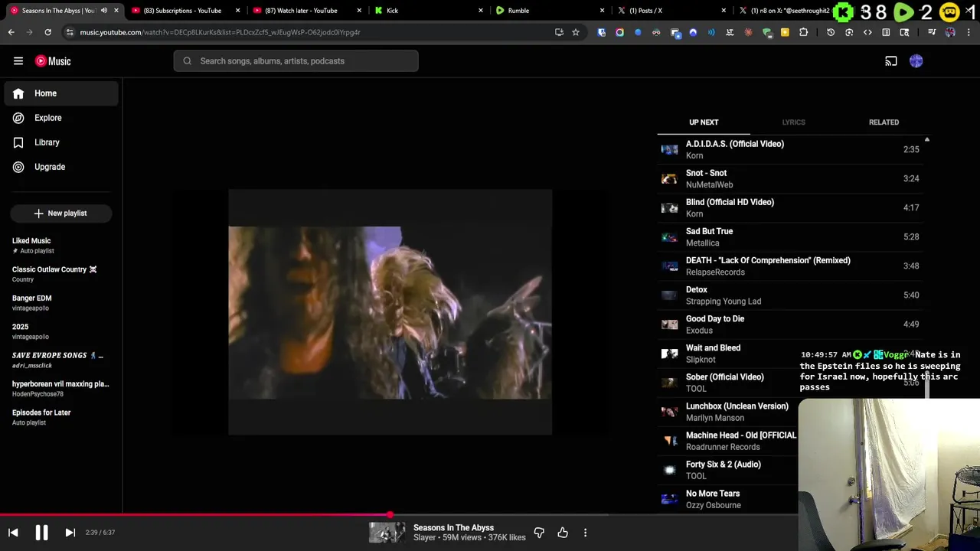980x551 pixels.
Task: Switch to the Posts / X tab
Action: [x=670, y=11]
